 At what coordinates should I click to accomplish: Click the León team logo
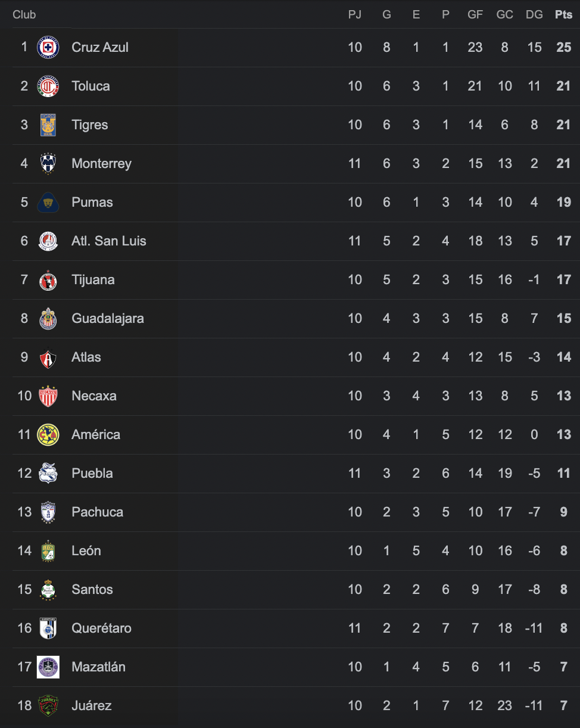point(48,551)
